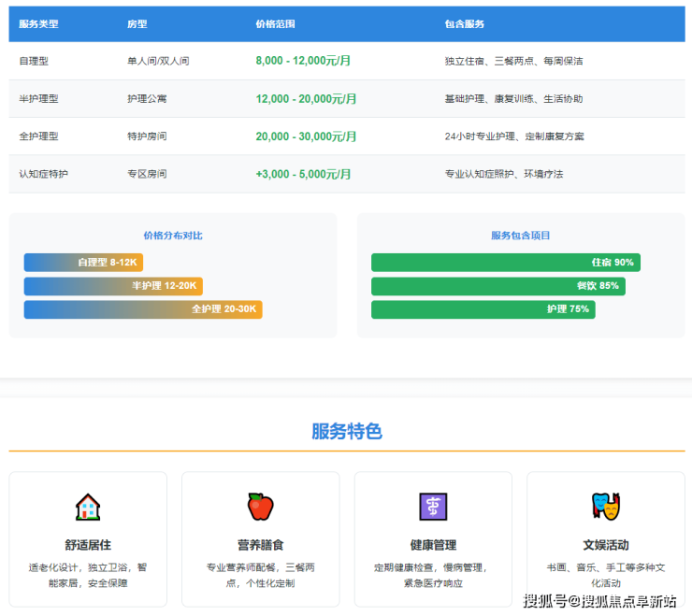Click the 服务特色 section heading
Screen dimensions: 692x616
tap(346, 431)
